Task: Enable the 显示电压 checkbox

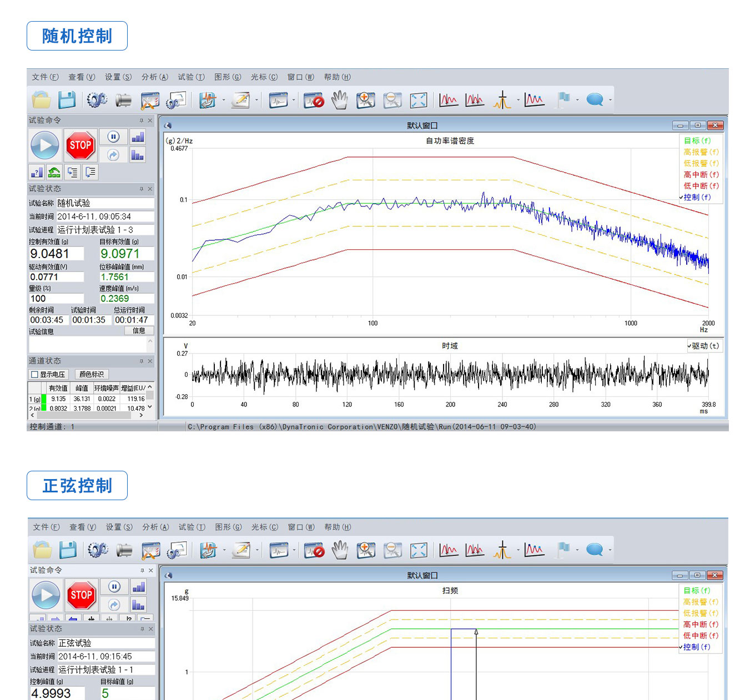Action: pyautogui.click(x=35, y=375)
